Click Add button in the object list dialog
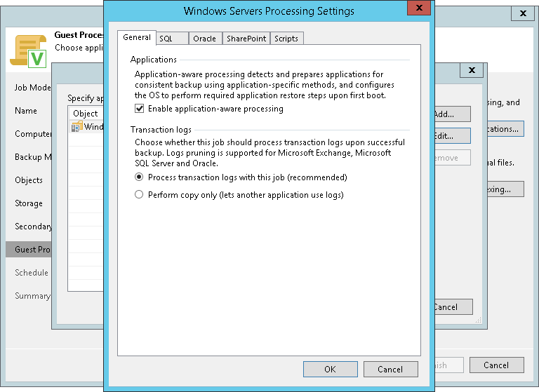The height and width of the screenshot is (392, 539). point(453,114)
